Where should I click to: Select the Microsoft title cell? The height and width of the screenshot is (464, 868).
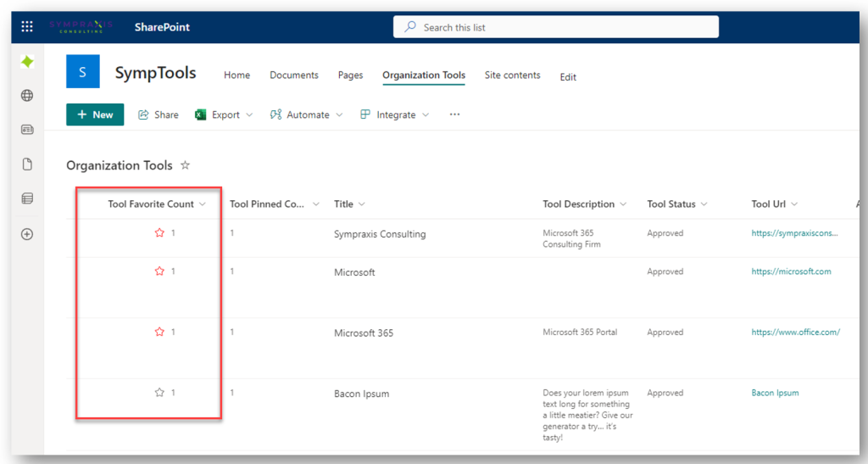click(354, 272)
